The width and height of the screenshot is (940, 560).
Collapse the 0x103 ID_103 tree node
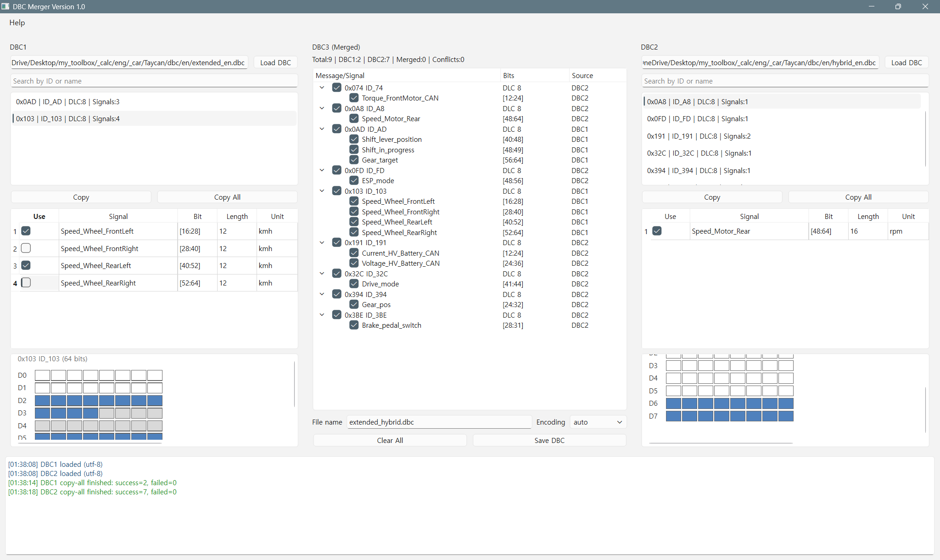click(x=322, y=191)
